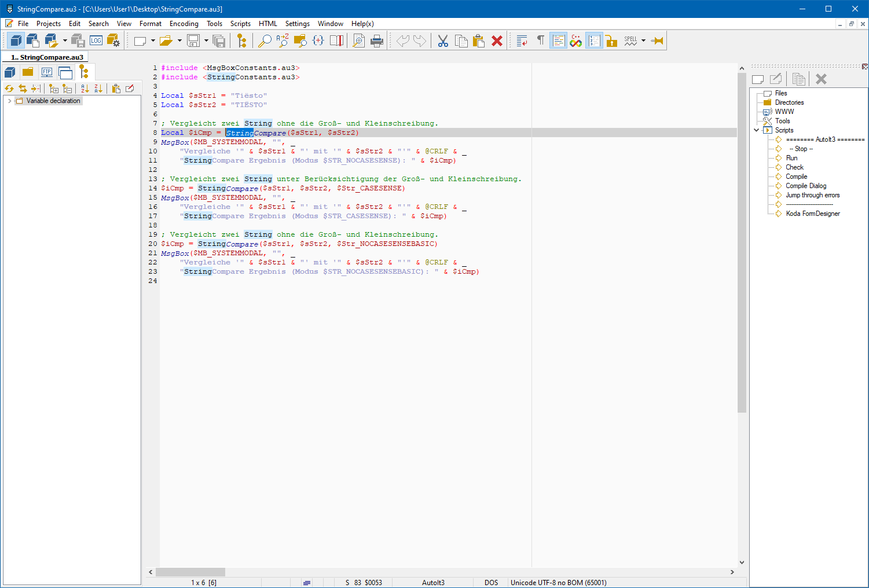Click the red X delete icon
Screen dimensions: 869x588
click(x=497, y=41)
